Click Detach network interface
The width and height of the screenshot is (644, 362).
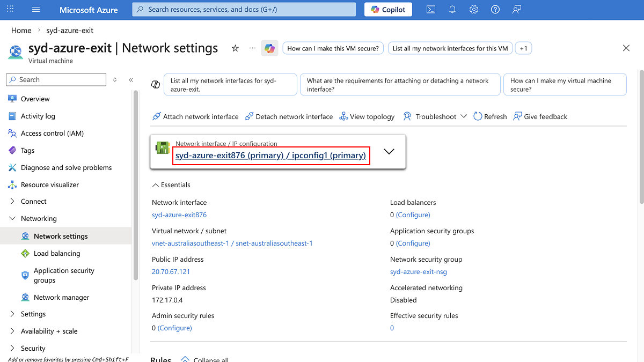[289, 116]
